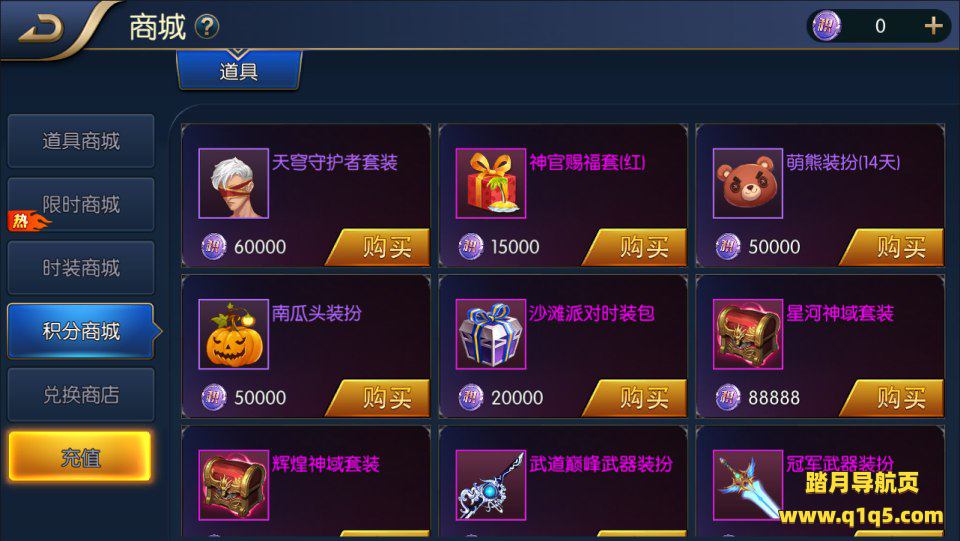Click the yellow 充值 recharge button
This screenshot has width=960, height=541.
[80, 457]
